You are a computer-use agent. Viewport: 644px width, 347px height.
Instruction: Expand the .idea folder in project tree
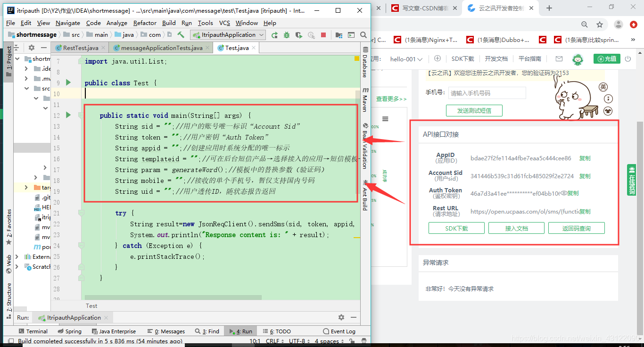point(26,69)
